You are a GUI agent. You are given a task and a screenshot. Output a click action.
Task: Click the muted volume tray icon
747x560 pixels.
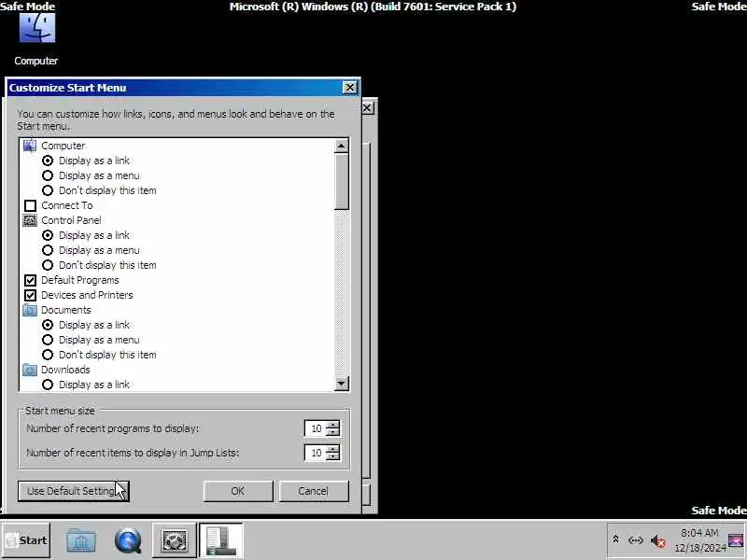coord(657,541)
